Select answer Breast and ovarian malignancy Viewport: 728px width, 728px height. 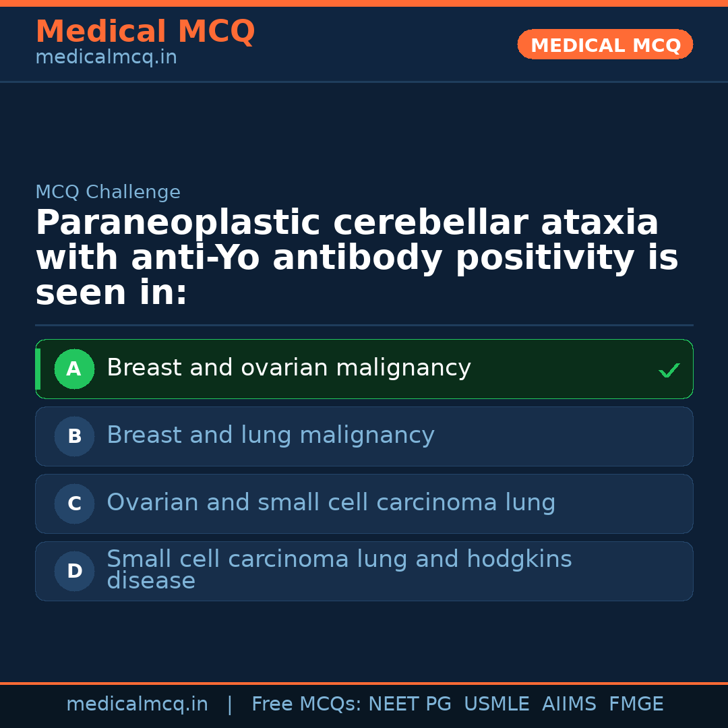pos(289,368)
